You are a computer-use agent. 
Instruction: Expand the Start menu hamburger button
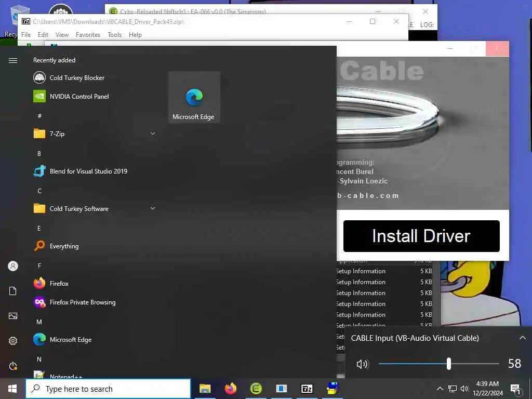13,60
